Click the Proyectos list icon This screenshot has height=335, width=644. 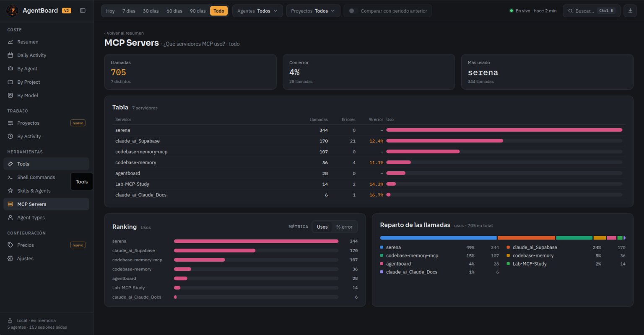click(x=10, y=123)
